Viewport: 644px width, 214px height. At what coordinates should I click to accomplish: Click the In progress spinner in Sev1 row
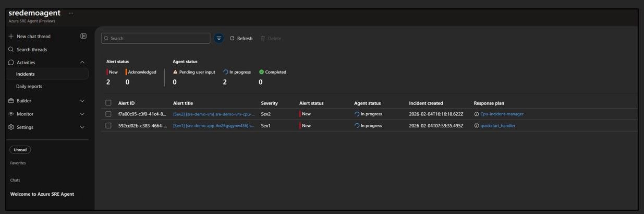357,126
